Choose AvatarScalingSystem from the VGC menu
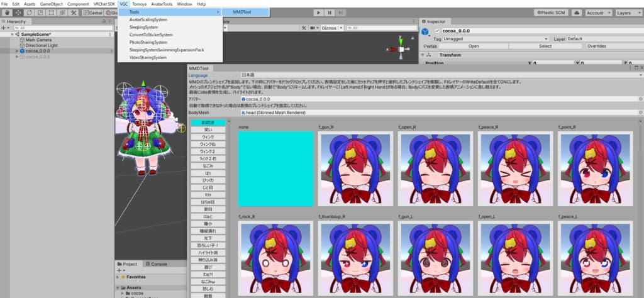Viewport: 644px width, 298px height. (148, 20)
